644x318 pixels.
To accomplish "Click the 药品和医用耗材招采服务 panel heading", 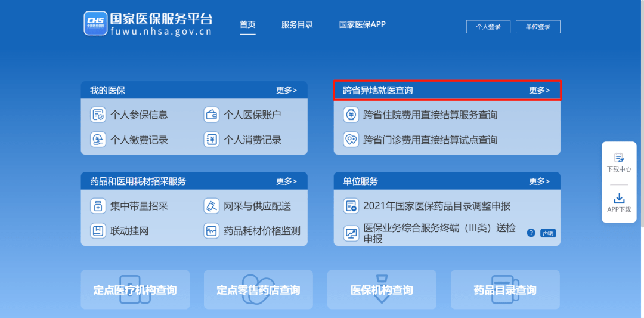I will point(138,181).
